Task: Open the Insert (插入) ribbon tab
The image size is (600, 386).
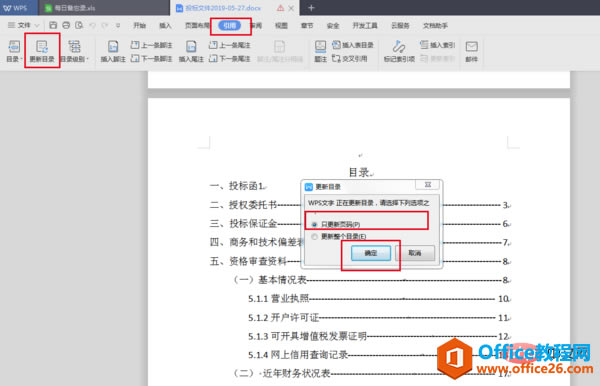Action: point(165,26)
